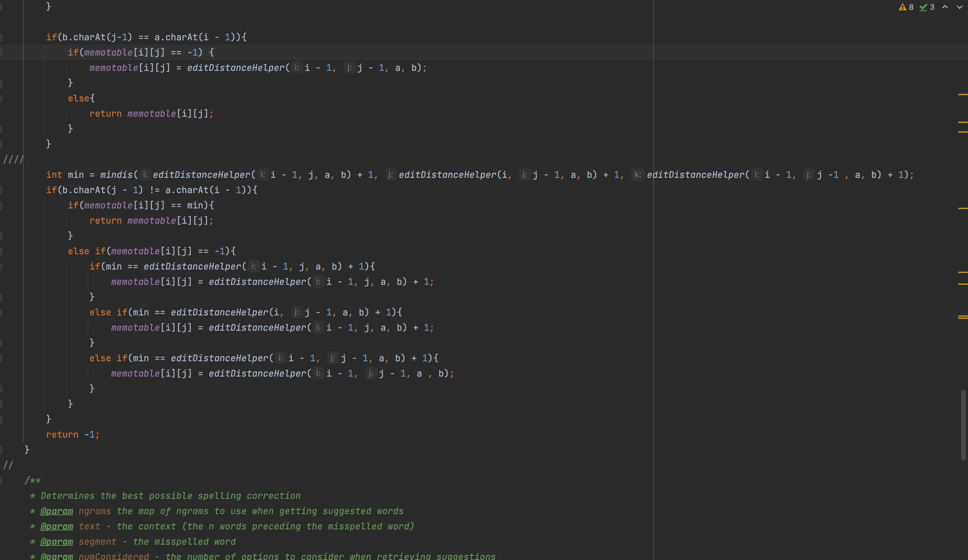Viewport: 968px width, 560px height.
Task: Collapse the 'else{' block fold marker
Action: click(x=1, y=99)
